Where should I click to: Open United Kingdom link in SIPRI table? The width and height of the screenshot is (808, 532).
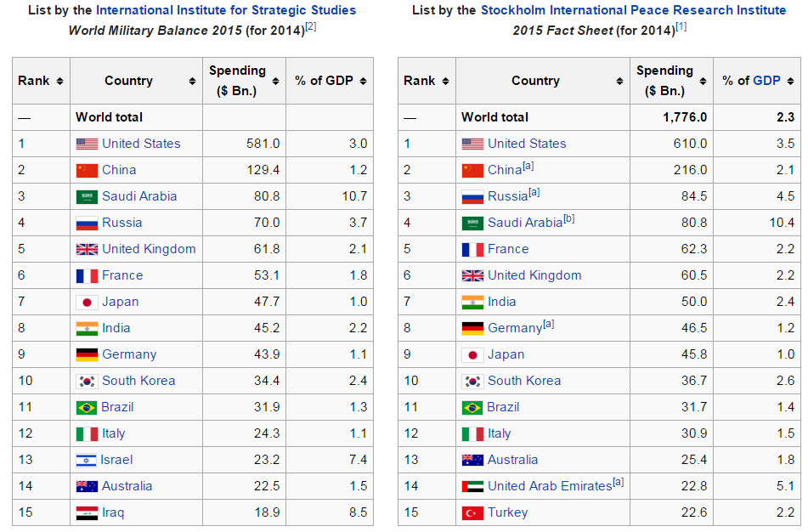click(x=534, y=276)
